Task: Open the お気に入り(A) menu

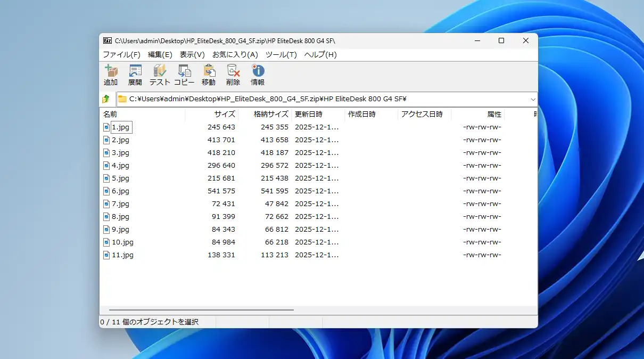Action: coord(235,54)
